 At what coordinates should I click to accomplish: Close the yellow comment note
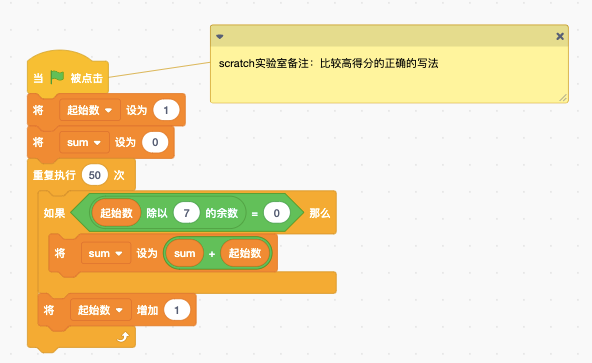point(560,36)
